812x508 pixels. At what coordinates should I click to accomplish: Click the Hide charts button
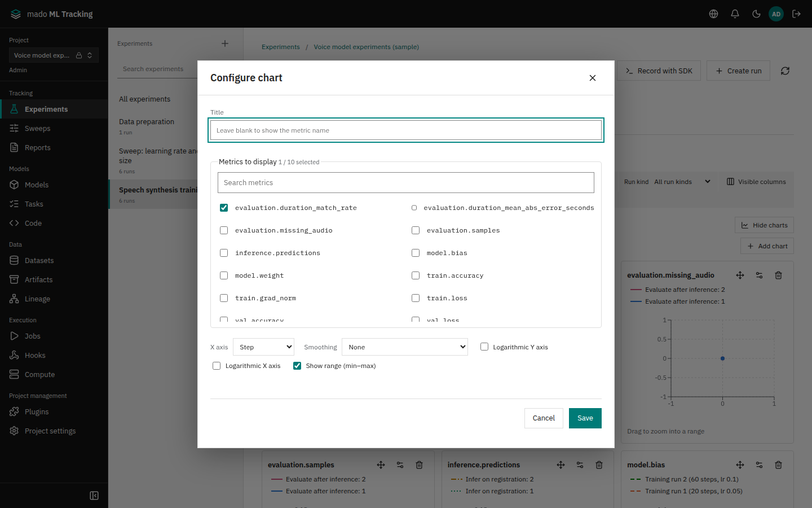(x=764, y=225)
